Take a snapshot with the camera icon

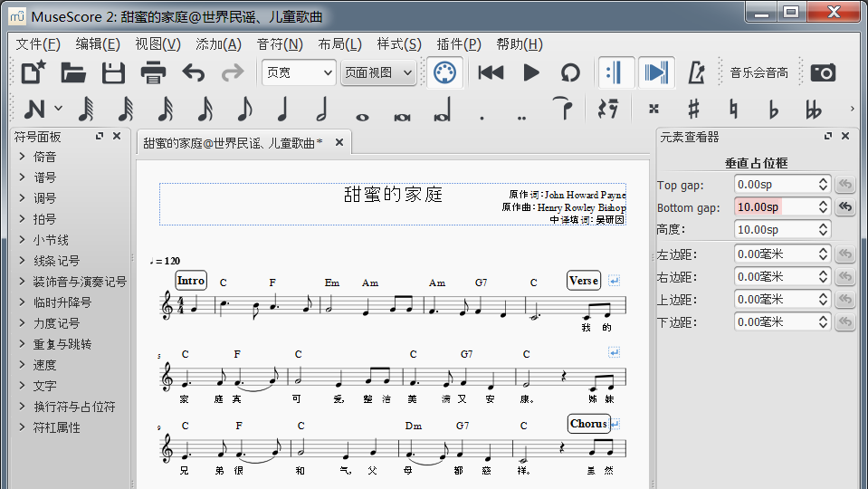[823, 73]
